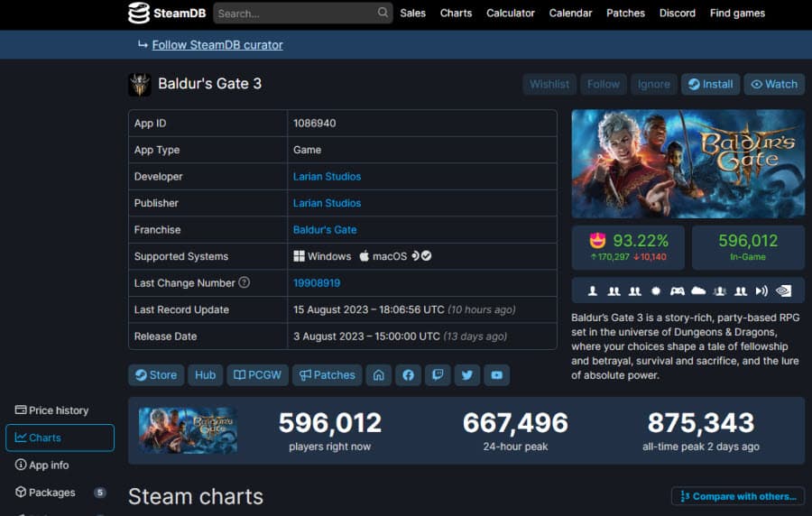Follow the SteamDB curator link

[x=217, y=45]
